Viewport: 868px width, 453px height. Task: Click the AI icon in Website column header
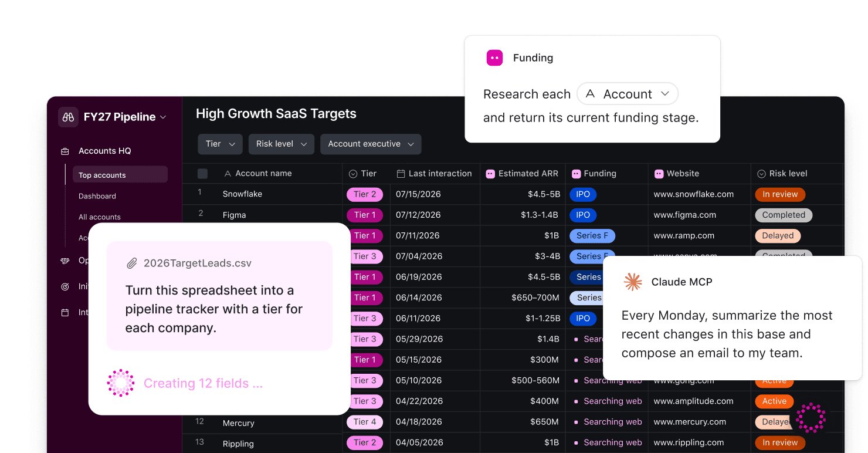[x=659, y=174]
